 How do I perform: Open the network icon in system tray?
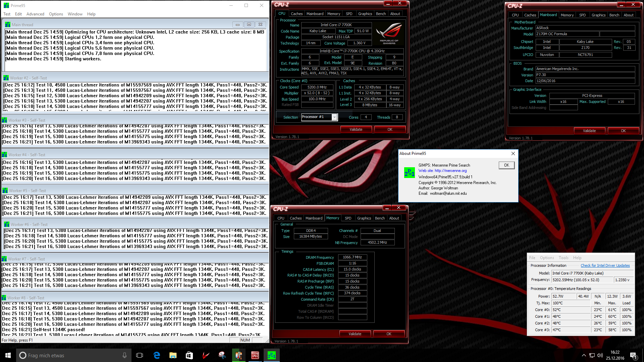coord(592,355)
